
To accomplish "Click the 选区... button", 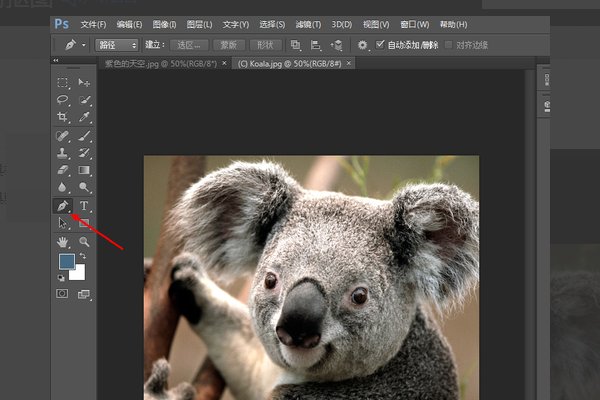I will [189, 45].
